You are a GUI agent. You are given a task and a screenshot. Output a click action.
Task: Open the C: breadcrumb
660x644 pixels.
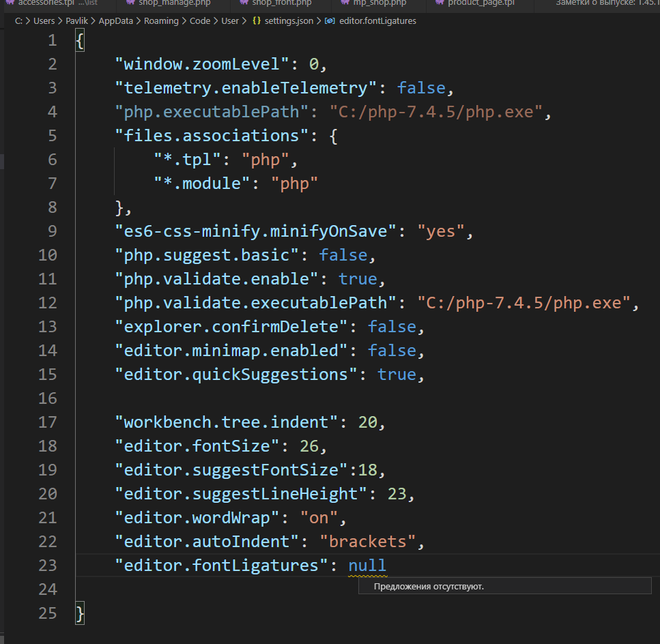[18, 20]
